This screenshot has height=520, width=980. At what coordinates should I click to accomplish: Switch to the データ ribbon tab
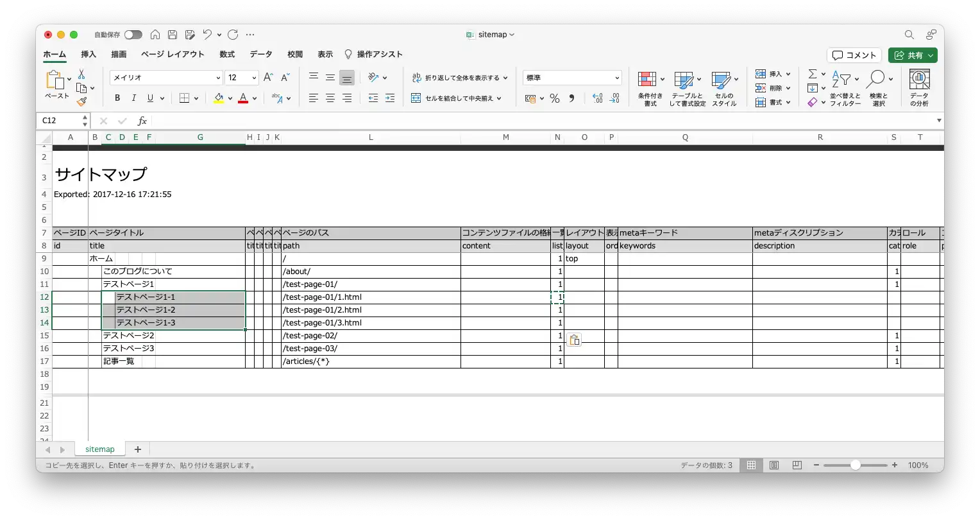(x=261, y=55)
